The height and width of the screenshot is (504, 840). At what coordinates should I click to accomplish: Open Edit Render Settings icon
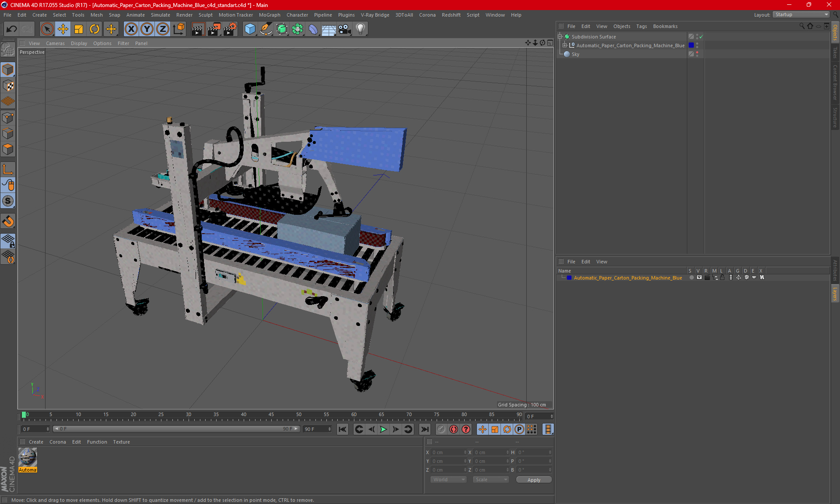[x=230, y=29]
